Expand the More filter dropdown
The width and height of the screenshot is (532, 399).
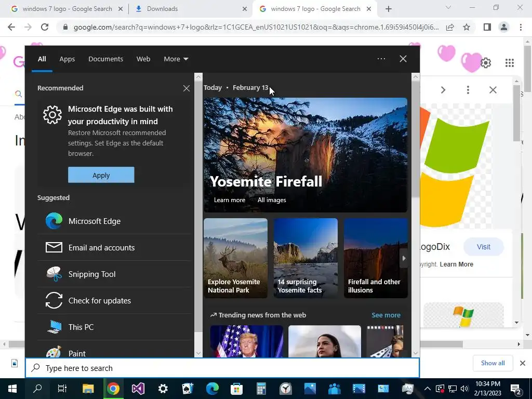pyautogui.click(x=176, y=59)
